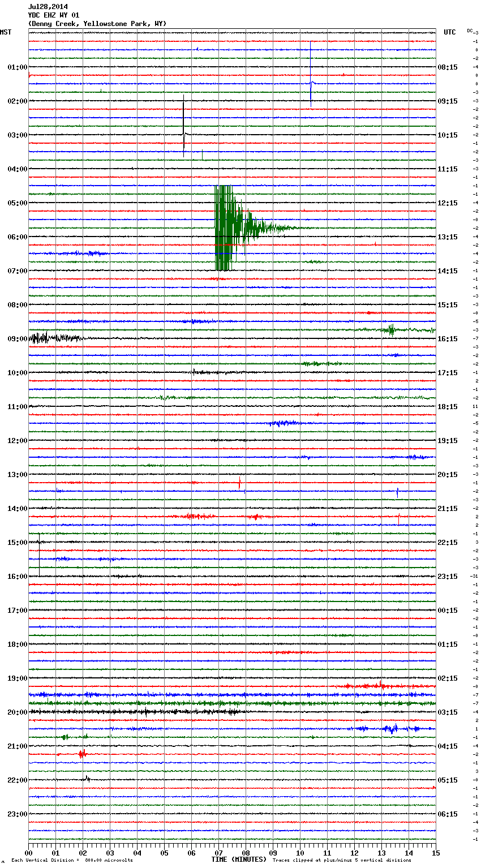Click the black spike on the 03:00 trace
481x868 pixels.
click(x=184, y=126)
